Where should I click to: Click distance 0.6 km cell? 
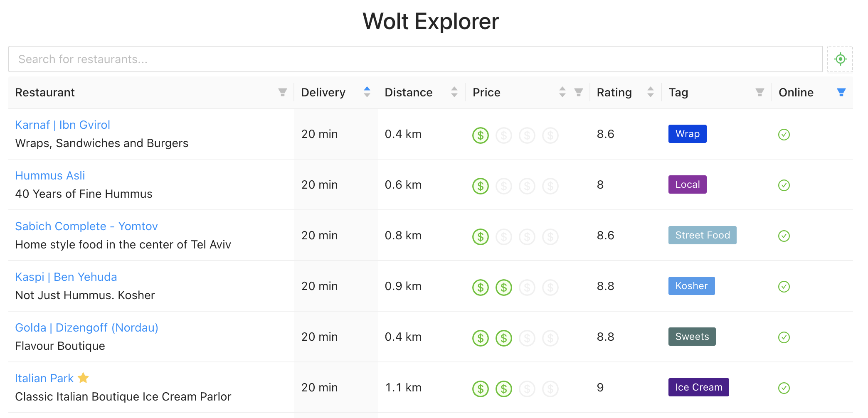pos(403,184)
